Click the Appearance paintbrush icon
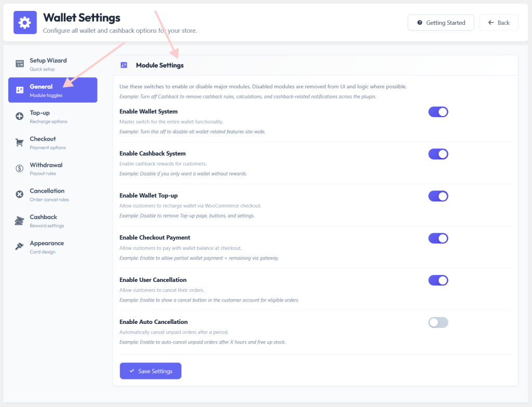Screen dimensions: 532x407 click(x=19, y=246)
